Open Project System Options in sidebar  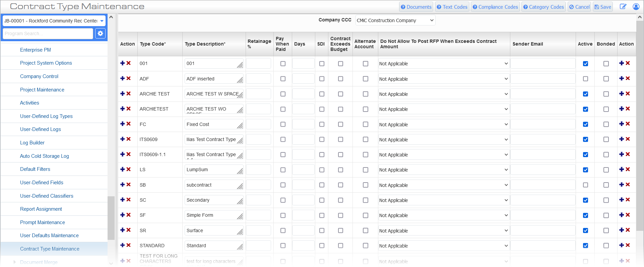(46, 63)
